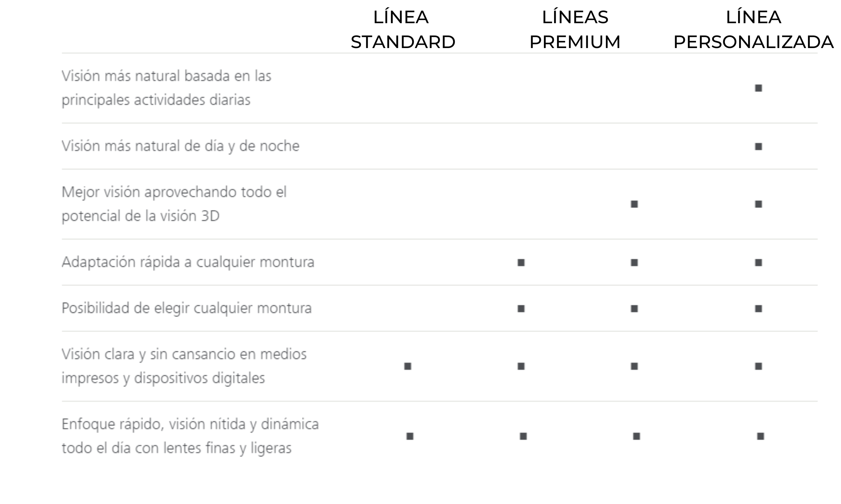Click the LÍNEA PERSONALIZADA column header
Viewport: 841px width, 504px height.
(753, 30)
